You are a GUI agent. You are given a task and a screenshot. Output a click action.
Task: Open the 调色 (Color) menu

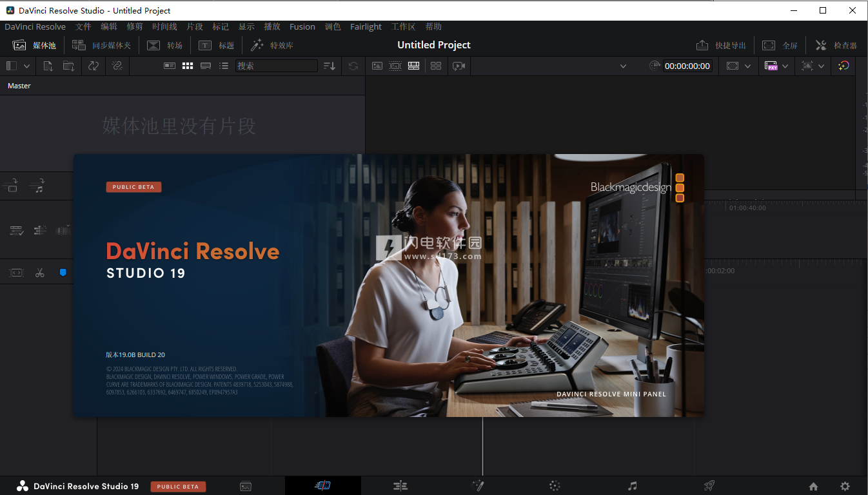(x=333, y=26)
